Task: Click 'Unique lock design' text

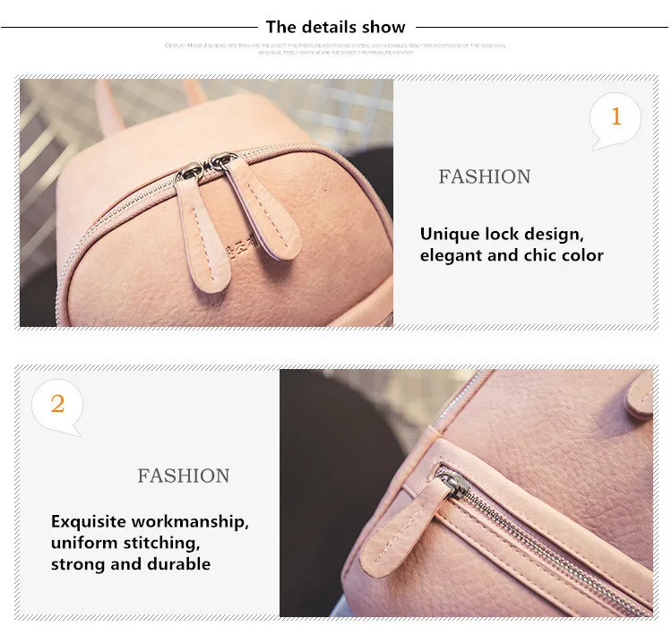Action: pyautogui.click(x=502, y=234)
